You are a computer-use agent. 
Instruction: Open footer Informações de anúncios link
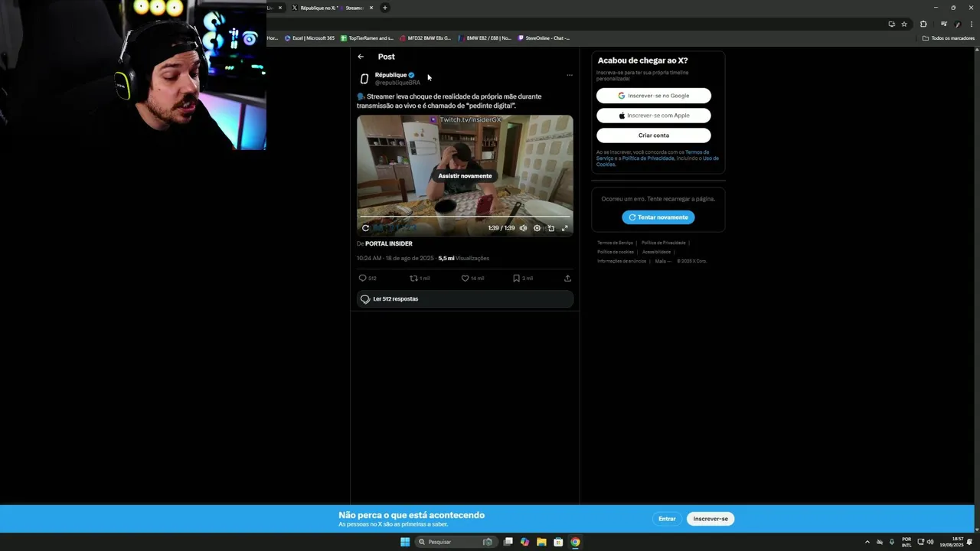(x=622, y=261)
